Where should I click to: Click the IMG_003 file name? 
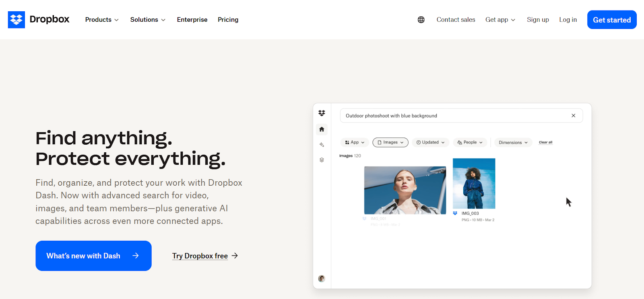pyautogui.click(x=470, y=213)
